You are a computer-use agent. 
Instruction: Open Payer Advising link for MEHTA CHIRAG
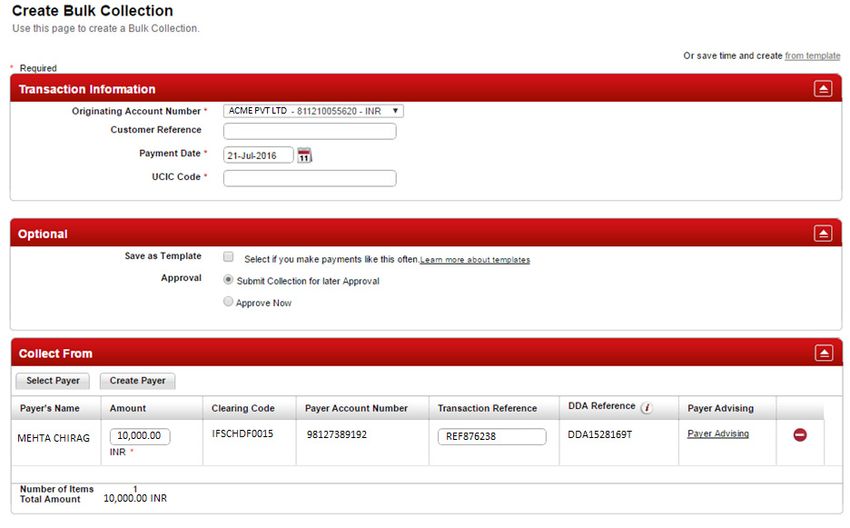point(718,434)
